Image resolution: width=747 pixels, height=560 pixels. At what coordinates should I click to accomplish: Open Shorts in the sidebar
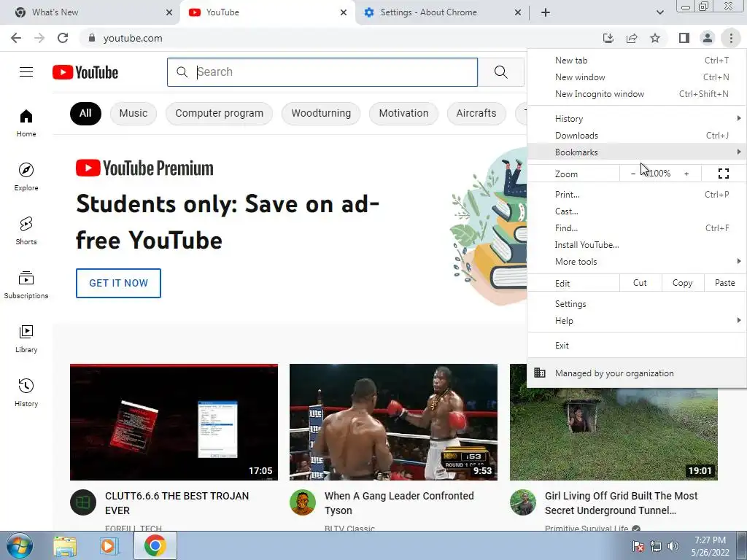point(26,230)
